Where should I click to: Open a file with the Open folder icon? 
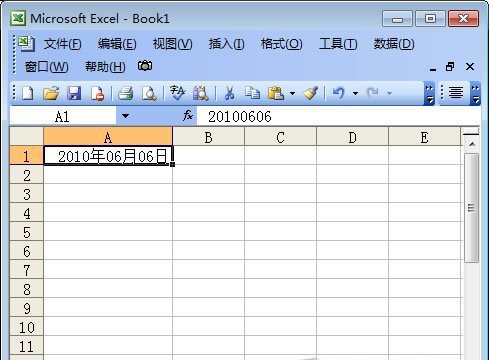51,93
